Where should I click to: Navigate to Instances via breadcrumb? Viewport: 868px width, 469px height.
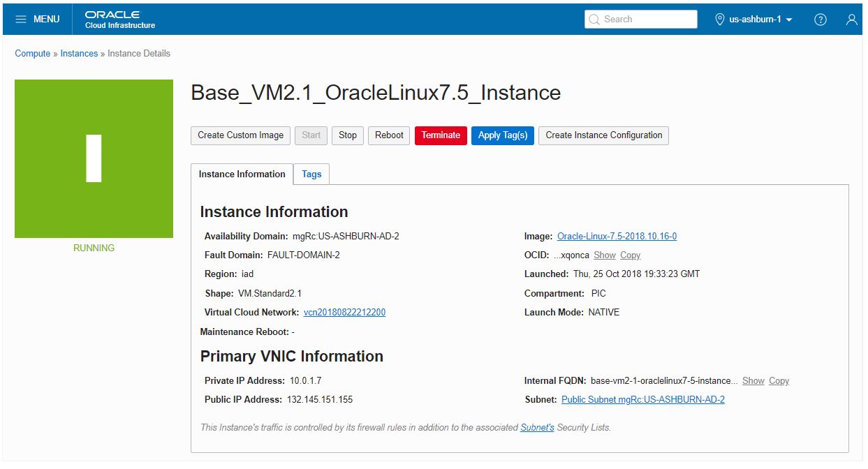pyautogui.click(x=79, y=53)
